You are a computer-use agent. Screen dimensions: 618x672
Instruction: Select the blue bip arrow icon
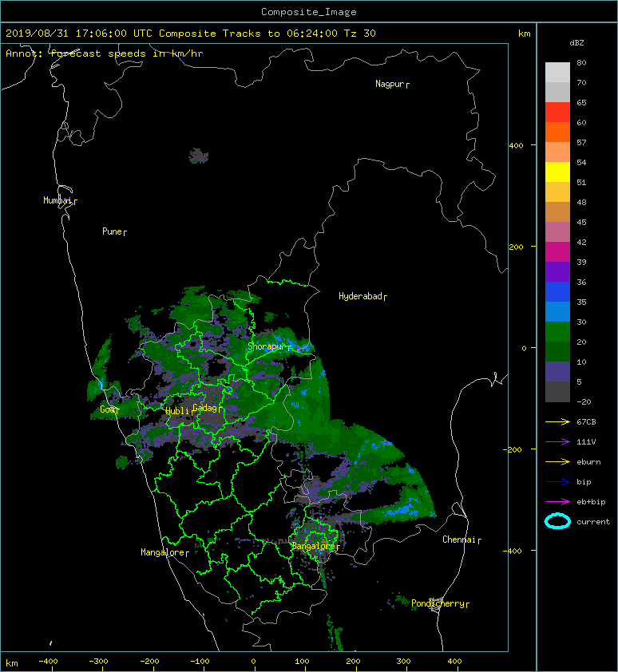pos(557,482)
